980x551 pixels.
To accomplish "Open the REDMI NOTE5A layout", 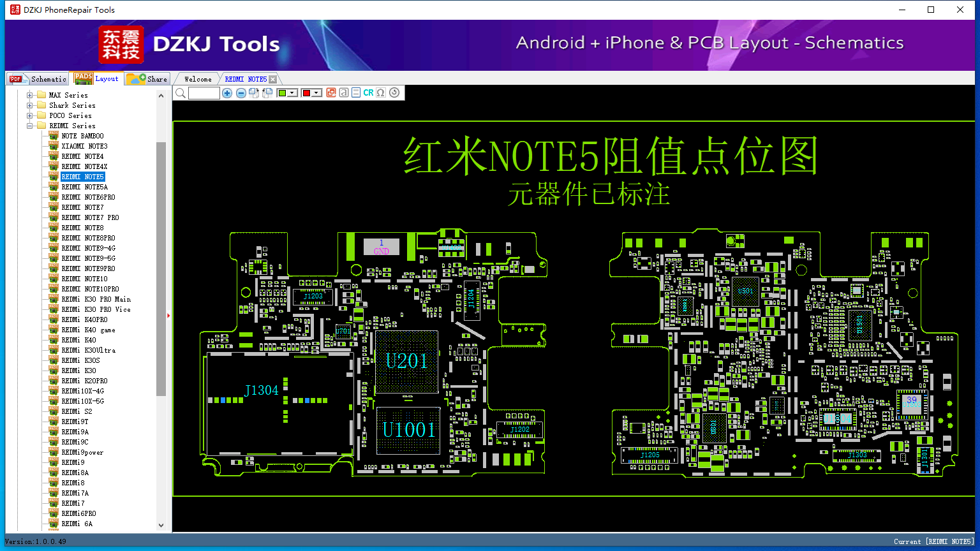I will (84, 187).
